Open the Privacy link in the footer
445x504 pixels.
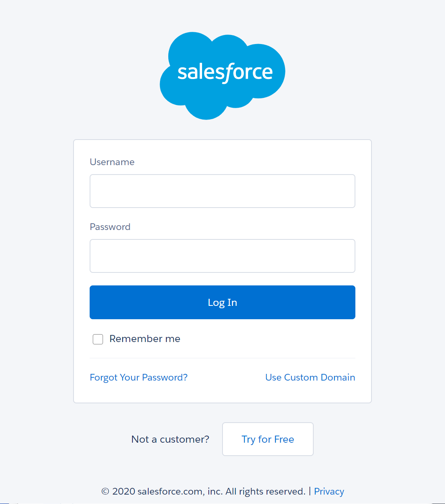329,491
